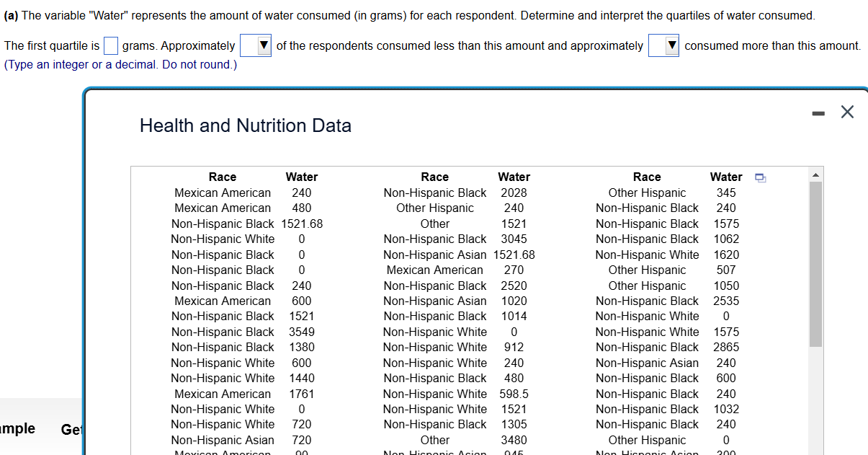Open the dropdown for respondents consuming less

[x=256, y=45]
